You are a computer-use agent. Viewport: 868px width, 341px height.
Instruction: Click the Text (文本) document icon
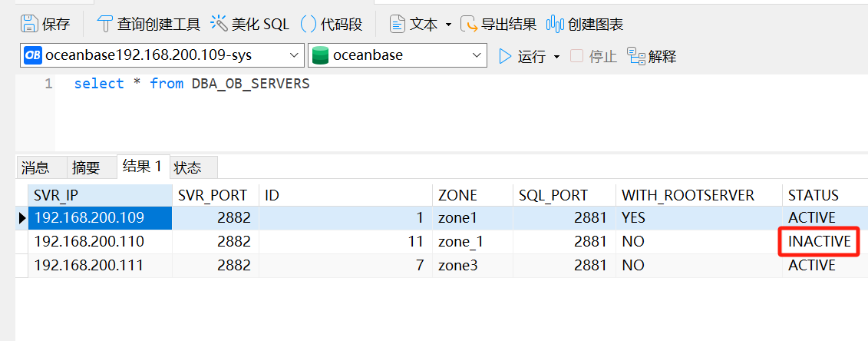click(397, 24)
